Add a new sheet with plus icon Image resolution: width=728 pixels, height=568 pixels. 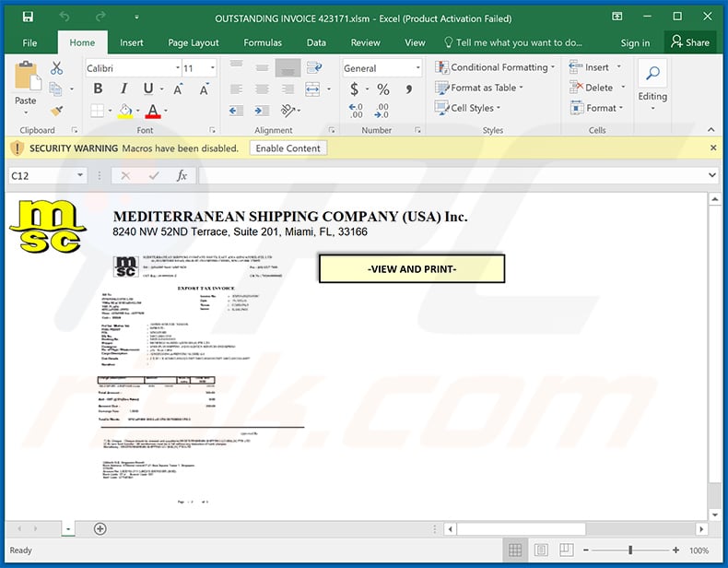100,528
